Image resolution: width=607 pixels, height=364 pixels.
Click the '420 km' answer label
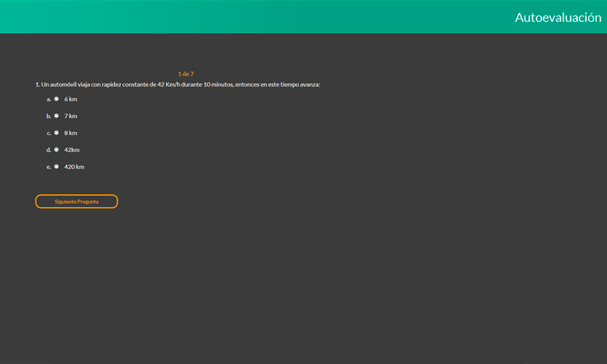74,167
